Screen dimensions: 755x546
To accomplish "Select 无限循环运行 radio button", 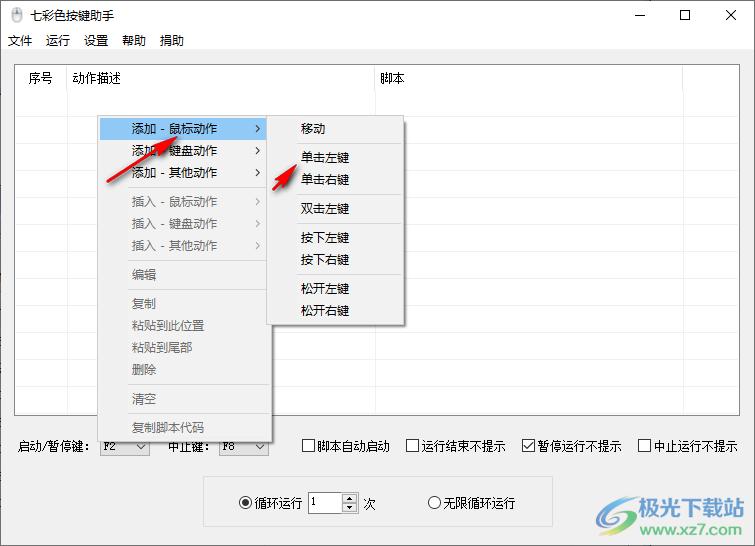I will point(434,503).
